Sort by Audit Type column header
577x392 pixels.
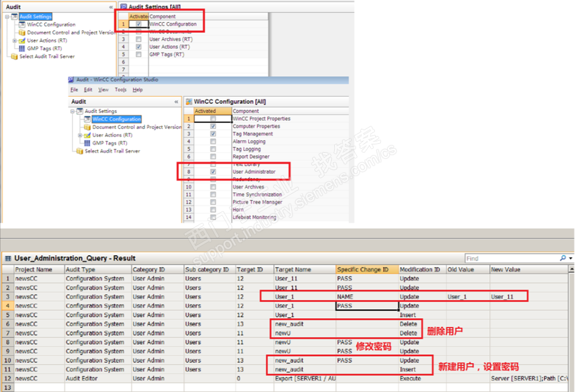[x=98, y=270]
